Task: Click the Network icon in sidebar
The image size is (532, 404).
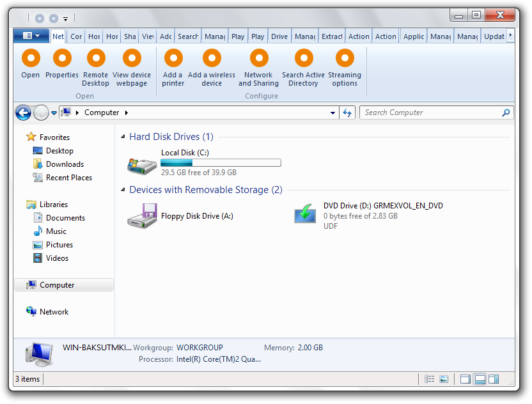Action: (31, 311)
